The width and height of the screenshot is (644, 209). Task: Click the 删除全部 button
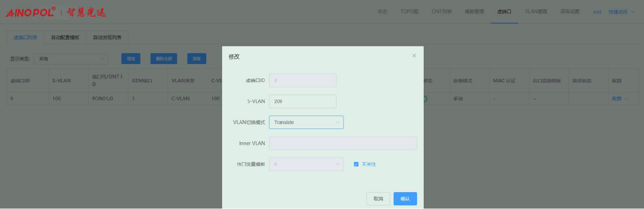(x=164, y=59)
